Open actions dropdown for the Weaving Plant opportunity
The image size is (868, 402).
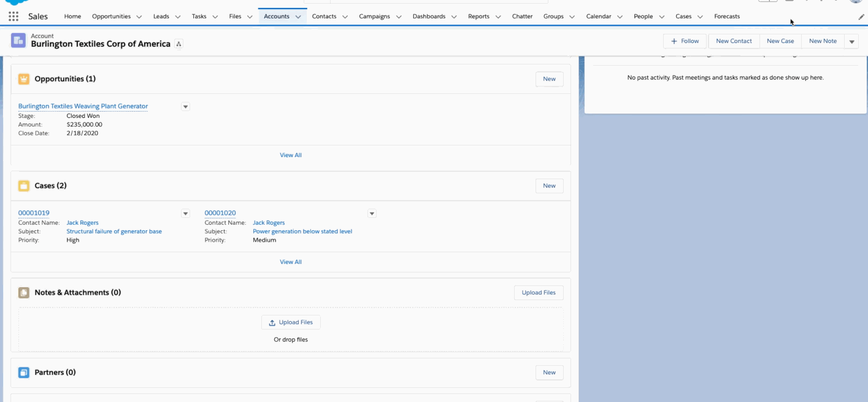click(x=185, y=106)
